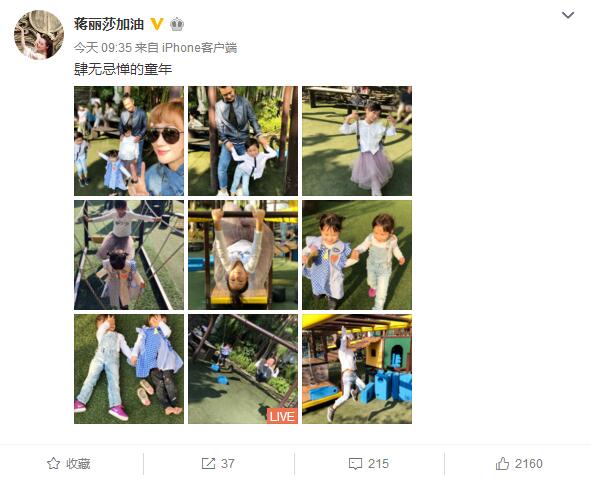Like the post with thumbs-up icon
Screen dimensions: 591x483
point(502,463)
